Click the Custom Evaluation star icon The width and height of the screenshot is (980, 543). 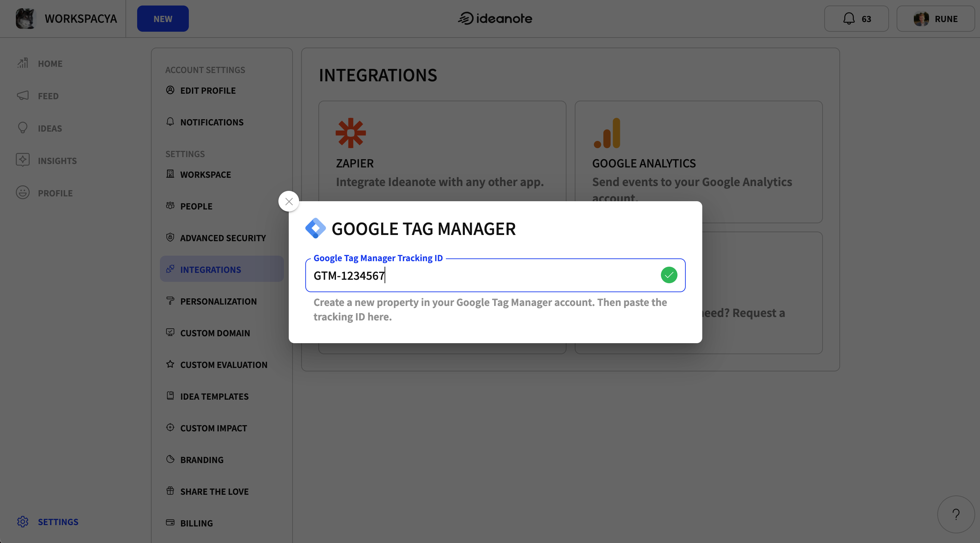[x=170, y=364]
